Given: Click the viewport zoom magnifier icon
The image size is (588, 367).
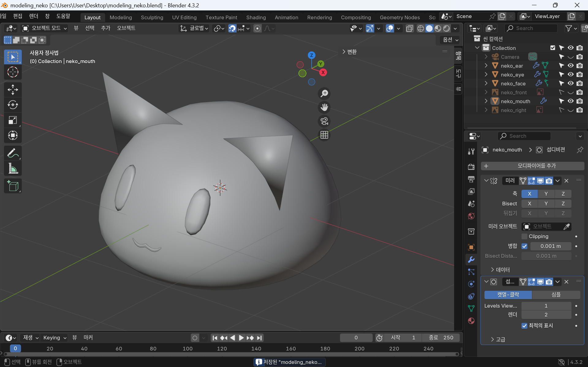Looking at the screenshot, I should (324, 93).
